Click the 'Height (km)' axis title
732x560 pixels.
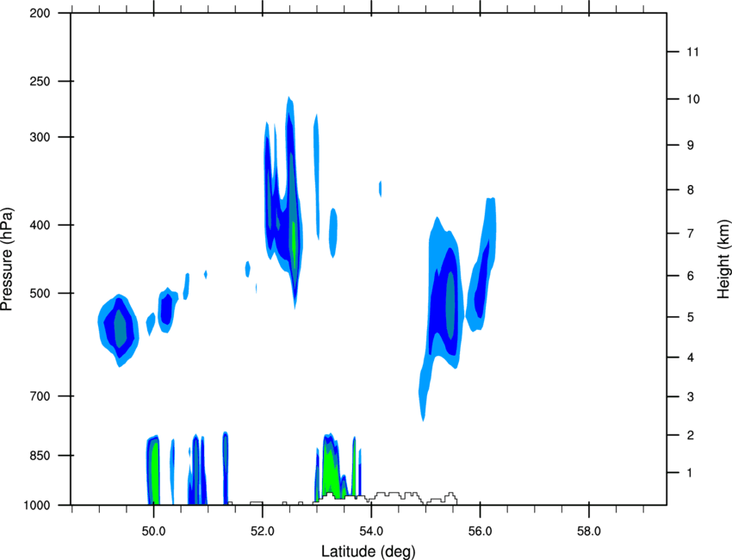723,259
